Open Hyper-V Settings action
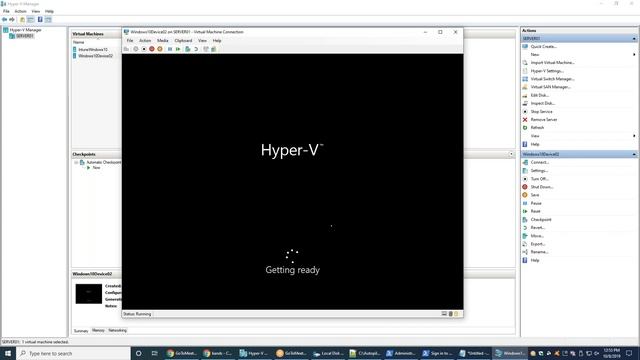The width and height of the screenshot is (640, 360). point(547,71)
